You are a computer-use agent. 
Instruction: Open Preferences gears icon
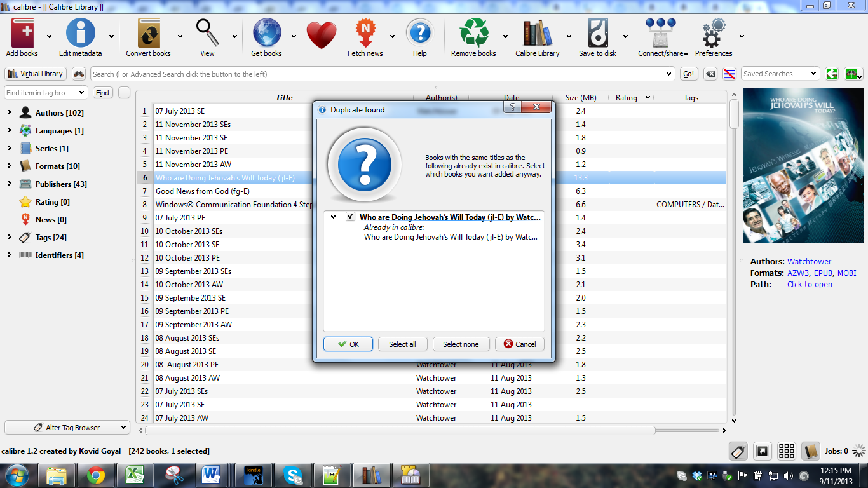[x=714, y=33]
